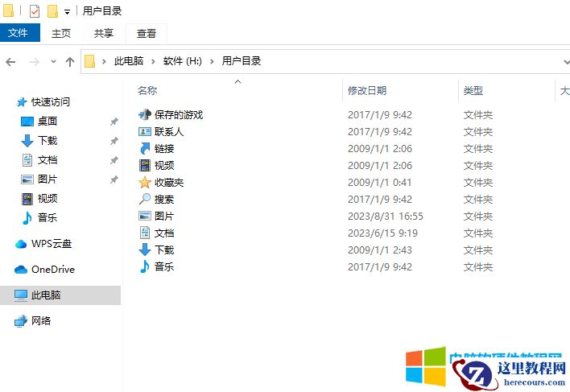Select 网络 label in navigation pane
Viewport: 570px width, 392px height.
41,321
